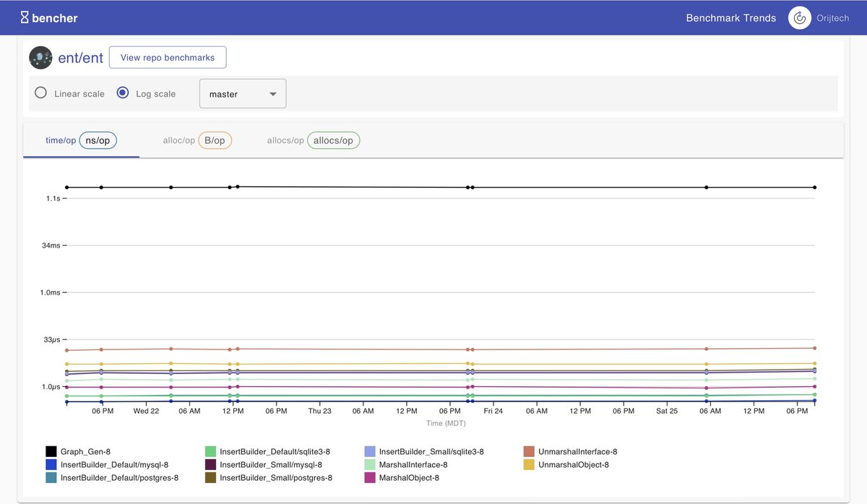Toggle InsertBuilder_Default/sqlite3-8 green swatch

tap(210, 451)
